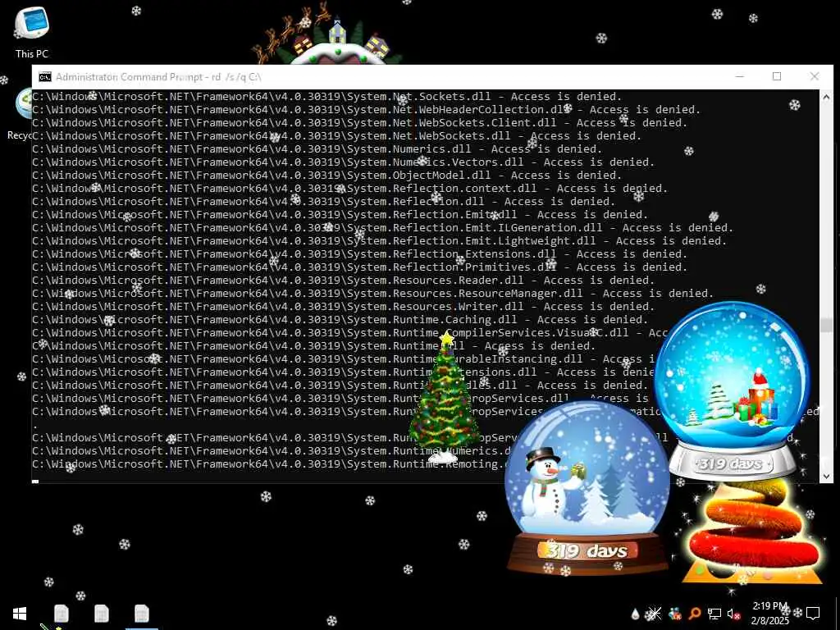This screenshot has height=630, width=840.
Task: Minimize the Command Prompt window
Action: tap(740, 76)
